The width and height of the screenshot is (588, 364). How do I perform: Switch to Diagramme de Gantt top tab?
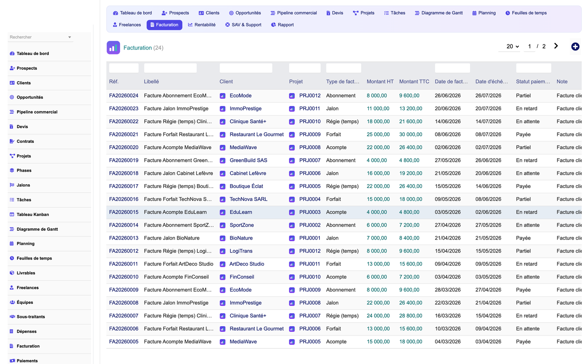pyautogui.click(x=439, y=13)
